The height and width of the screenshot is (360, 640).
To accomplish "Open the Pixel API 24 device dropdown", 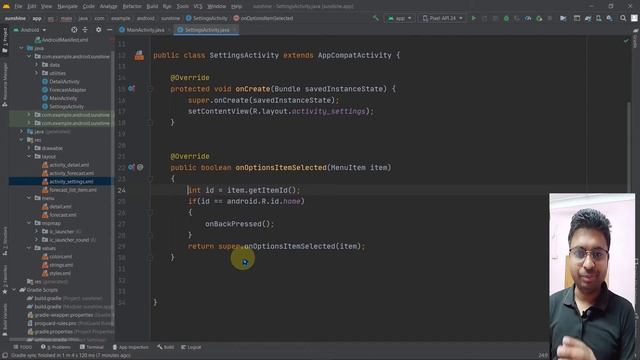I will [x=442, y=18].
